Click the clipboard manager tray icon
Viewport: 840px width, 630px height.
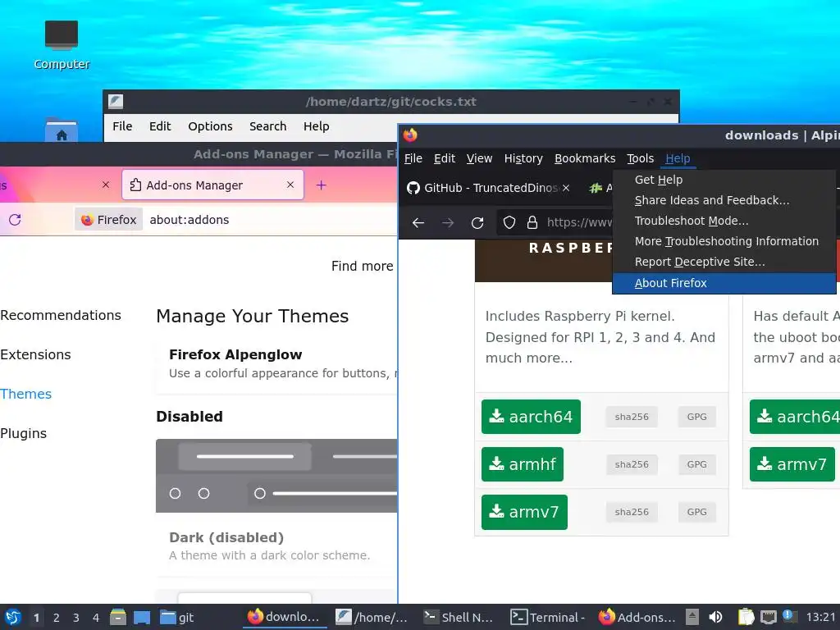click(x=746, y=617)
